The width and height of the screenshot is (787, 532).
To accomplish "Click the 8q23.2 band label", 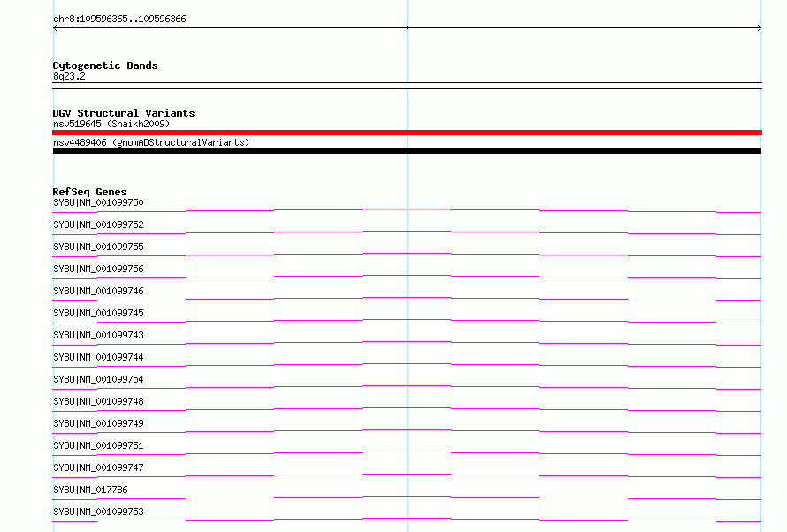I will 69,76.
